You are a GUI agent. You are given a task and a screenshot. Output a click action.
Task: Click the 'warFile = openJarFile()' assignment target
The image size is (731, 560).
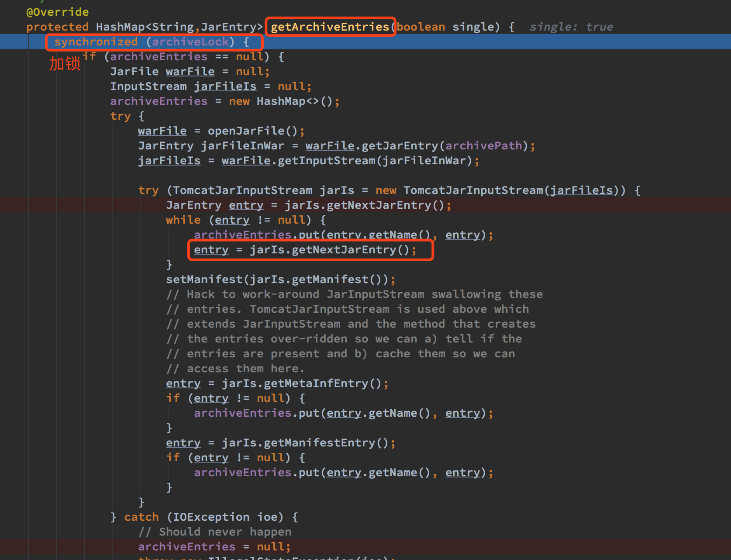pyautogui.click(x=162, y=131)
